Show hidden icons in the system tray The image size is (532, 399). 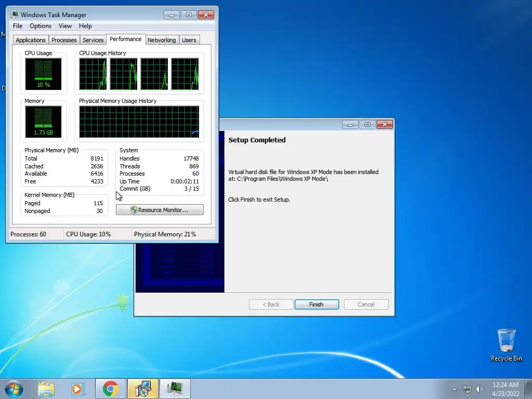(454, 389)
